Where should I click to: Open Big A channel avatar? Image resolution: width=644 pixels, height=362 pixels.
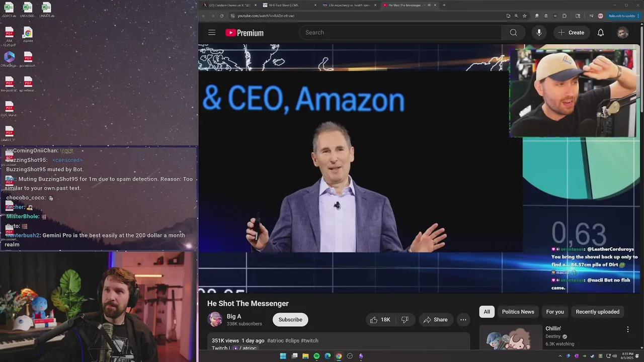coord(215,320)
